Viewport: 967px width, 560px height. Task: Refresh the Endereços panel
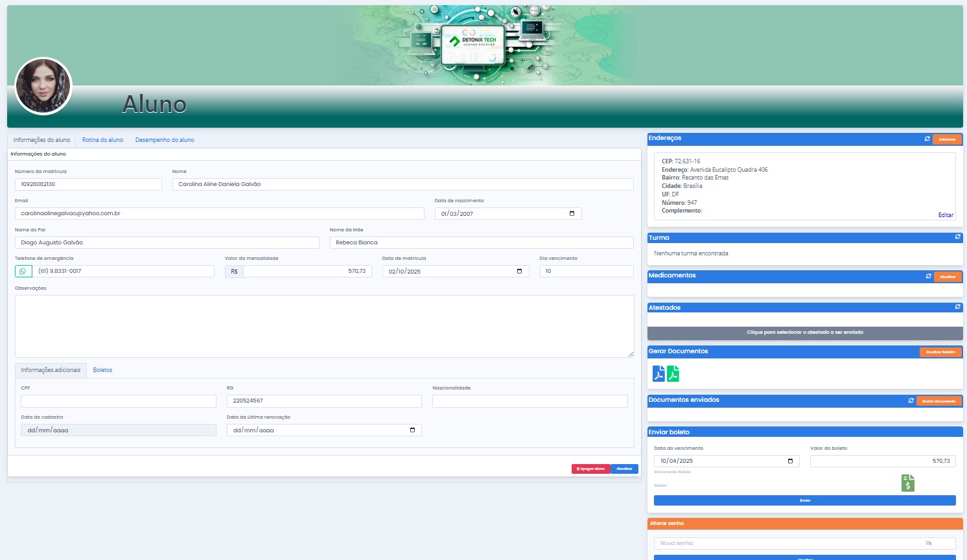tap(927, 139)
